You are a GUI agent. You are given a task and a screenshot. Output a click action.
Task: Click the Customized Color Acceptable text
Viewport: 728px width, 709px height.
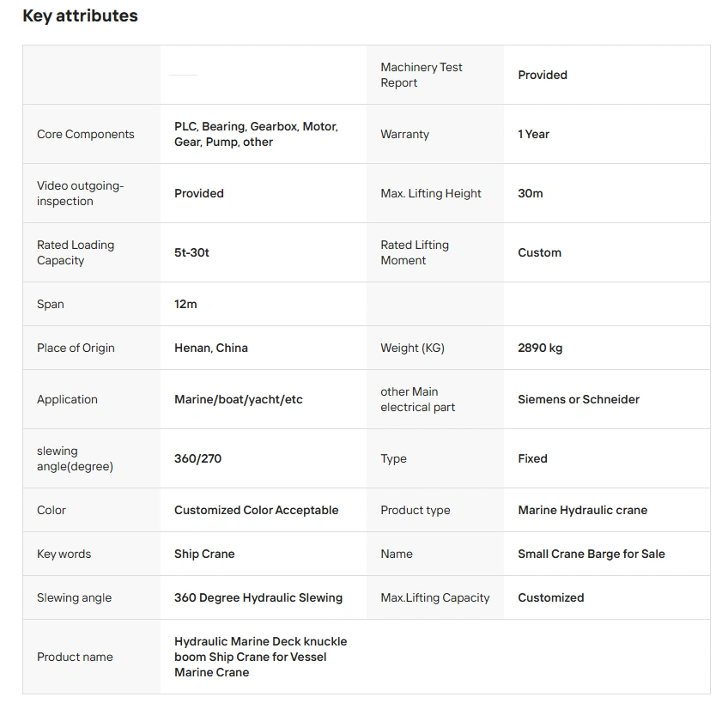256,510
